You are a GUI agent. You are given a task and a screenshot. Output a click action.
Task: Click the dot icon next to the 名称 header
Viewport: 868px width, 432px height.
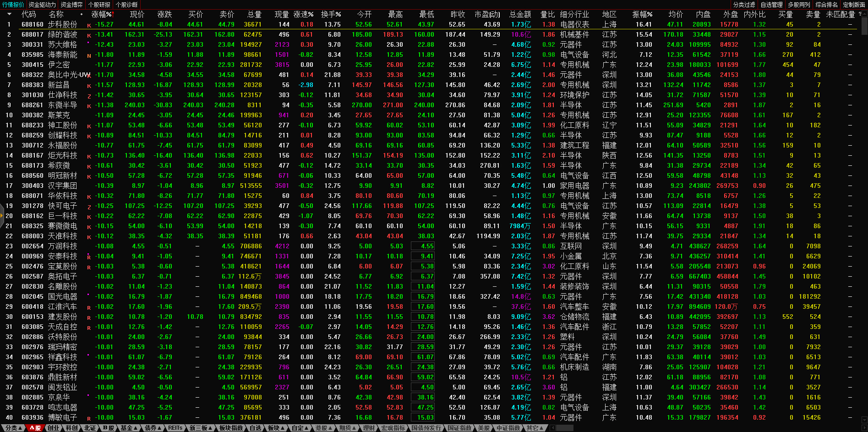pyautogui.click(x=82, y=14)
